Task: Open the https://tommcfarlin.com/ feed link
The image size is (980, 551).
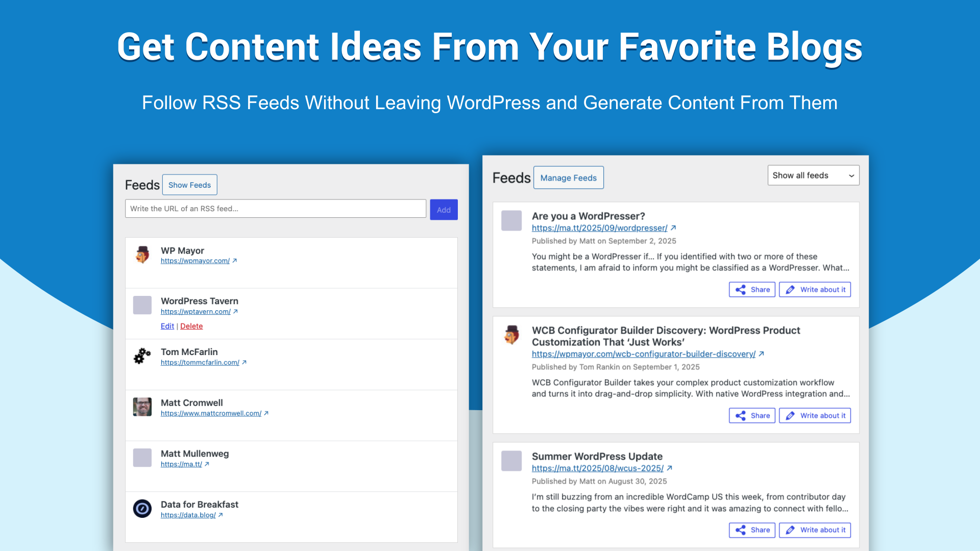Action: 200,363
